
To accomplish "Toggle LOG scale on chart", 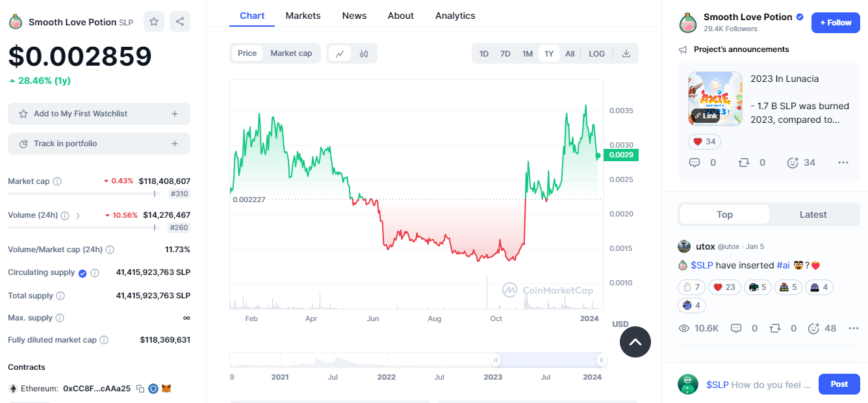I will 597,54.
